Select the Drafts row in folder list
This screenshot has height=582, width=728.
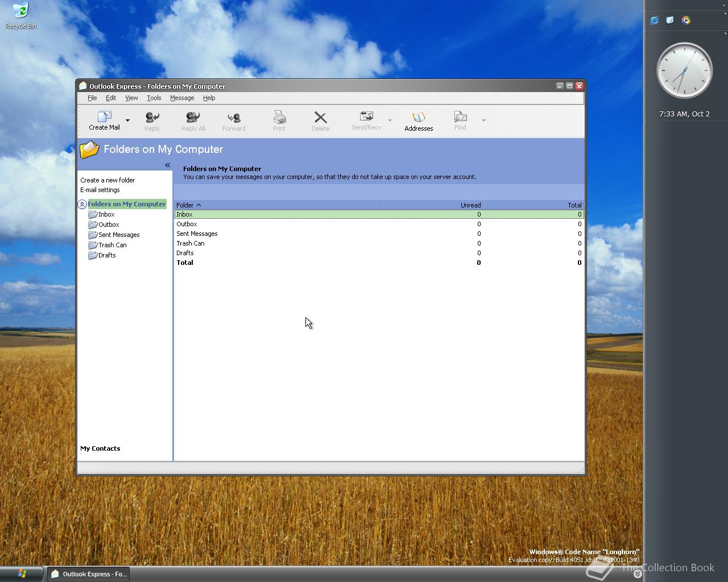click(x=379, y=253)
